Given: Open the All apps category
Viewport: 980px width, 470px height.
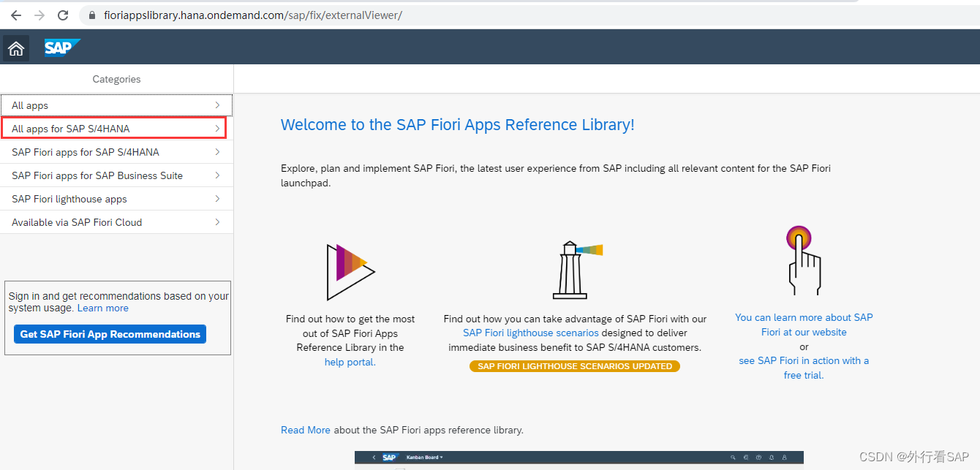Looking at the screenshot, I should pyautogui.click(x=116, y=105).
